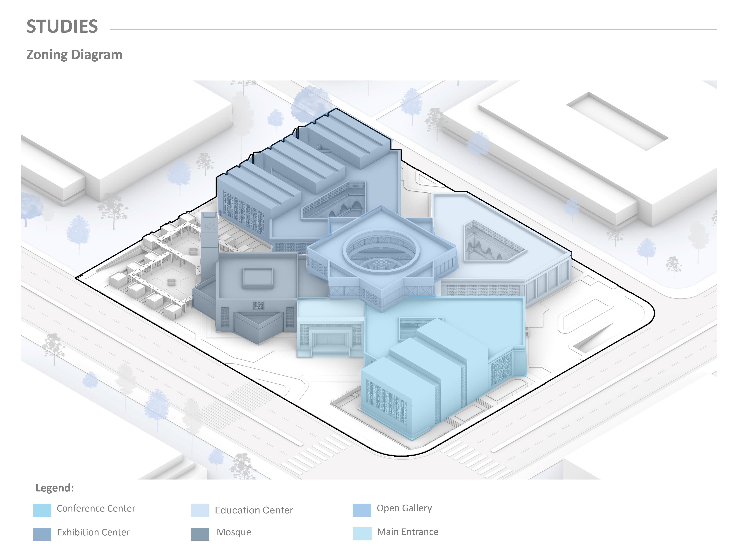
Task: Click the Open Gallery legend color swatch
Action: pyautogui.click(x=362, y=510)
